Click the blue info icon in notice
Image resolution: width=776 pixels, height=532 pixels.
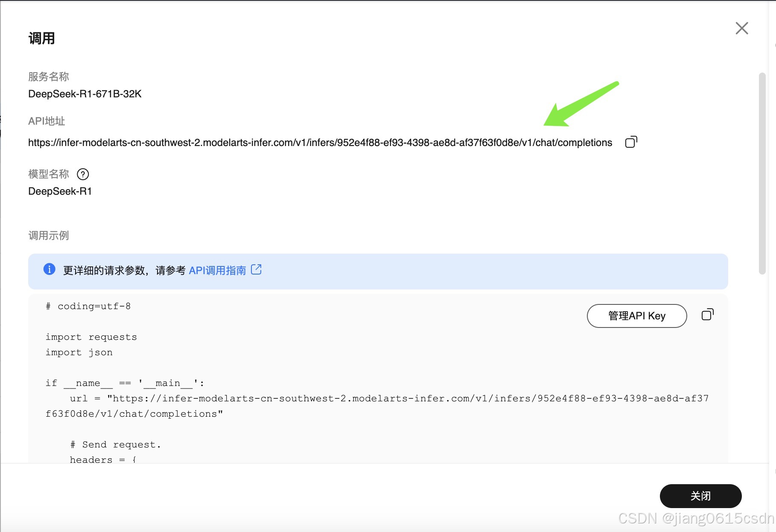pyautogui.click(x=50, y=269)
